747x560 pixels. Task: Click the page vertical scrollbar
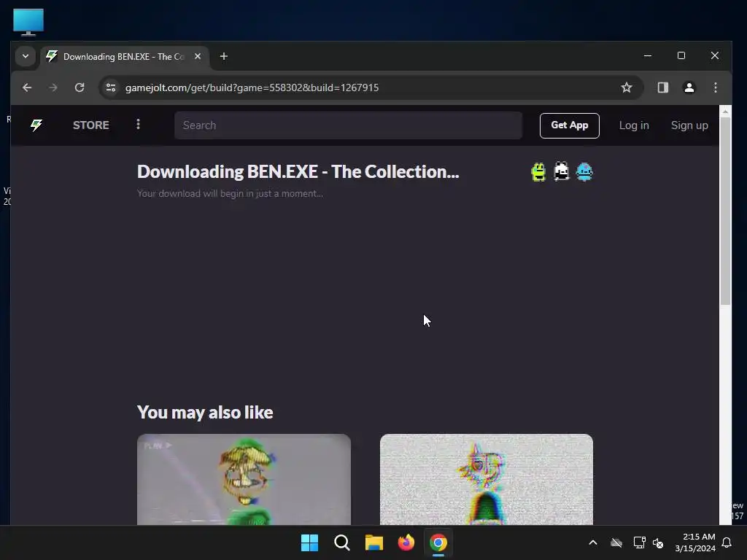tap(725, 211)
